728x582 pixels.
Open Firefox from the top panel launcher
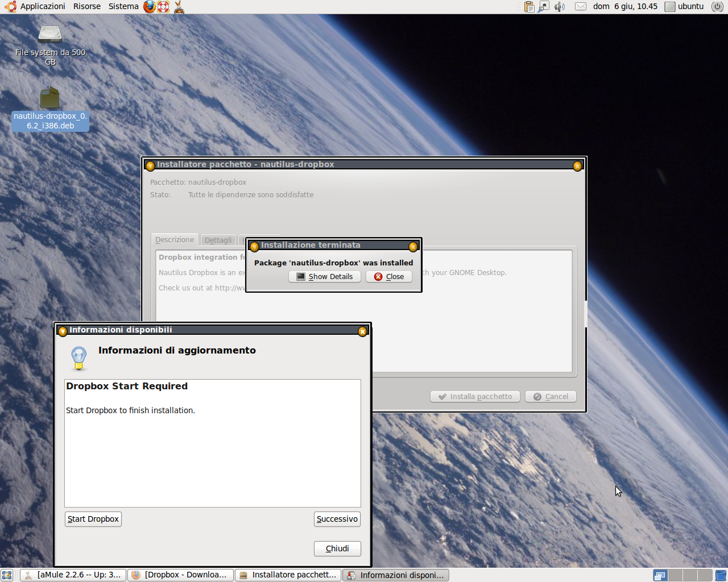pos(149,7)
